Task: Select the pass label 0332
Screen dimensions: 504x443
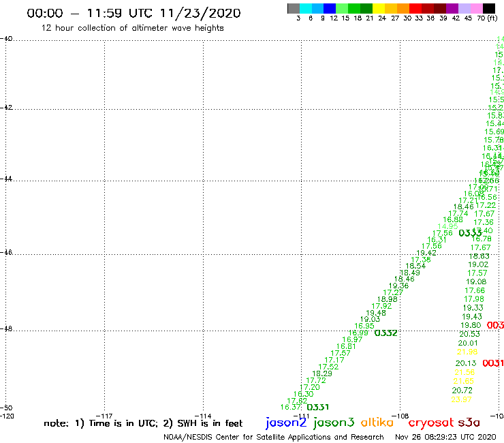Action: [386, 333]
